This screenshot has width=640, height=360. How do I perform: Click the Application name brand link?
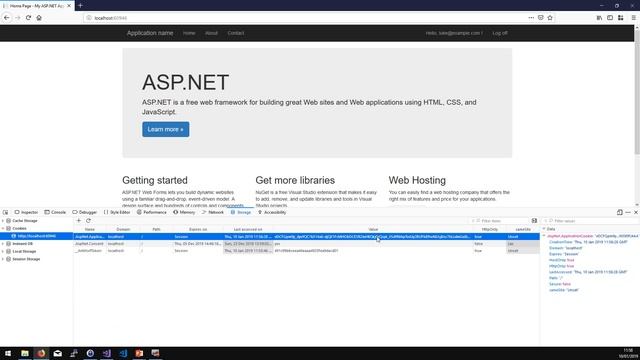click(x=150, y=33)
